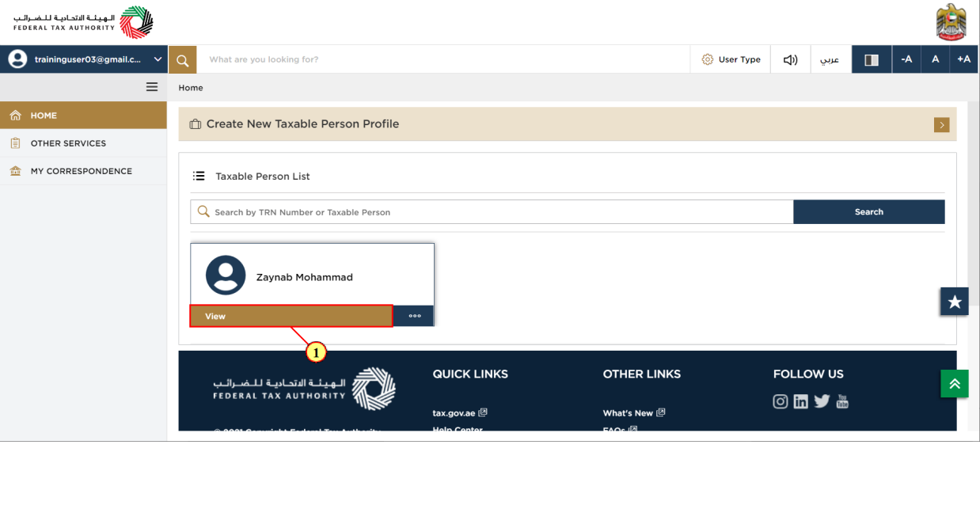The width and height of the screenshot is (980, 513).
Task: Open the tax.gov.ae footer link
Action: coord(460,412)
